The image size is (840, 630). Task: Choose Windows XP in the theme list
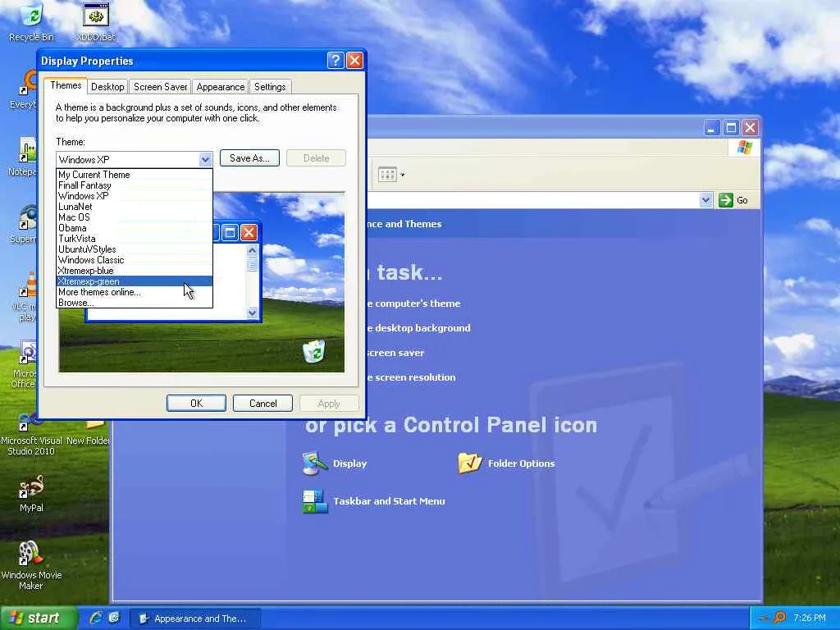point(135,196)
